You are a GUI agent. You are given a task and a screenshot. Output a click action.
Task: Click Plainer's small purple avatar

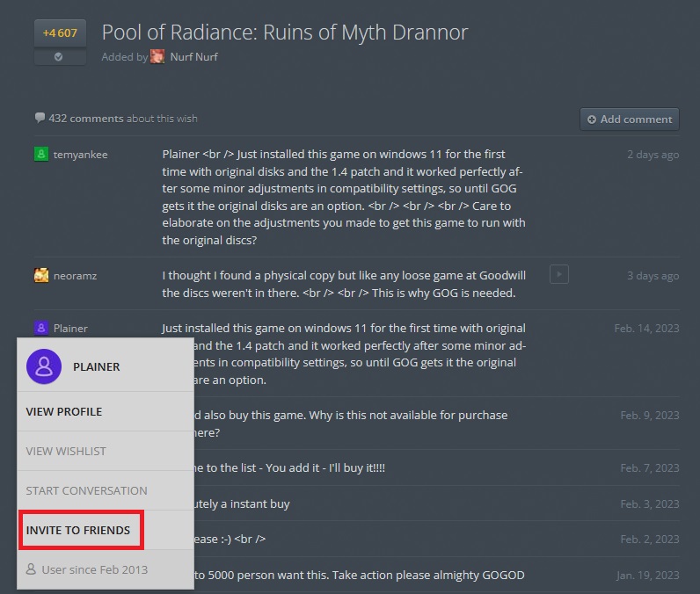[41, 328]
